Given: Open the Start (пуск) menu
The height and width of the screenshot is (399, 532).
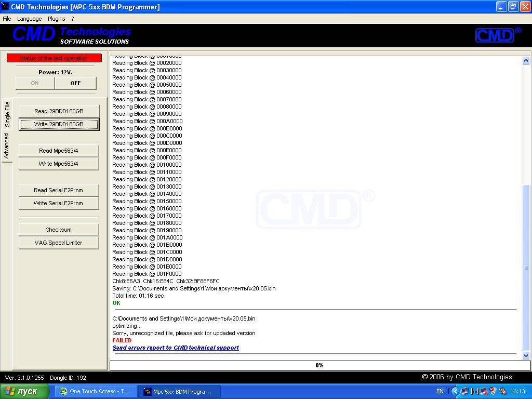Looking at the screenshot, I should pos(24,391).
